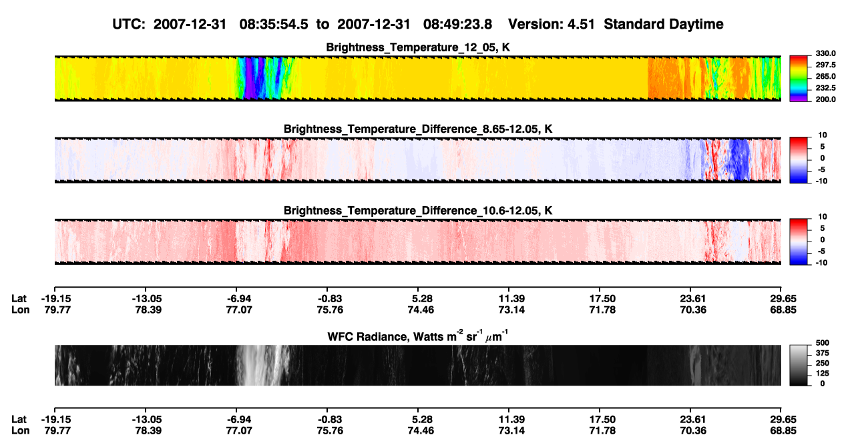The height and width of the screenshot is (445, 868).
Task: Click the -10 label on 8.65-12.05 color bar
Action: (823, 180)
